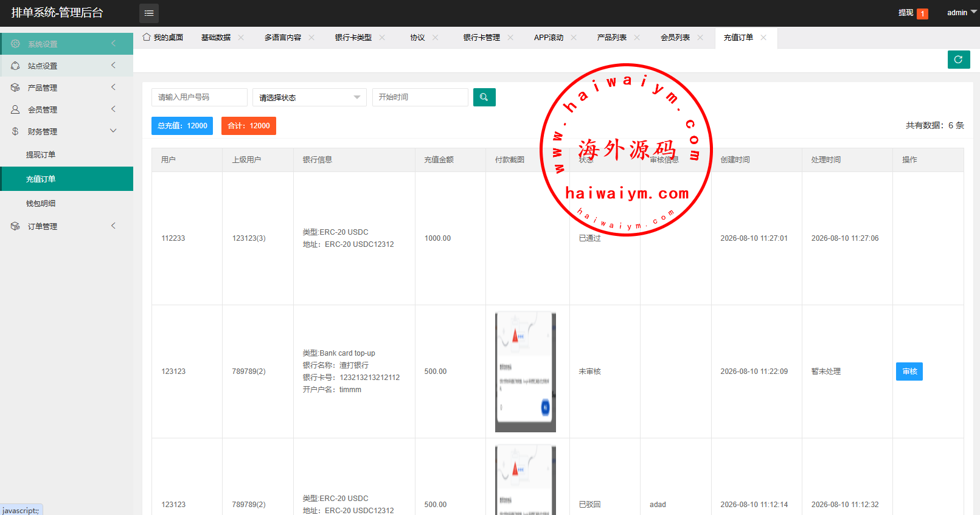
Task: Close the 银行卡管理 tab
Action: click(x=510, y=38)
